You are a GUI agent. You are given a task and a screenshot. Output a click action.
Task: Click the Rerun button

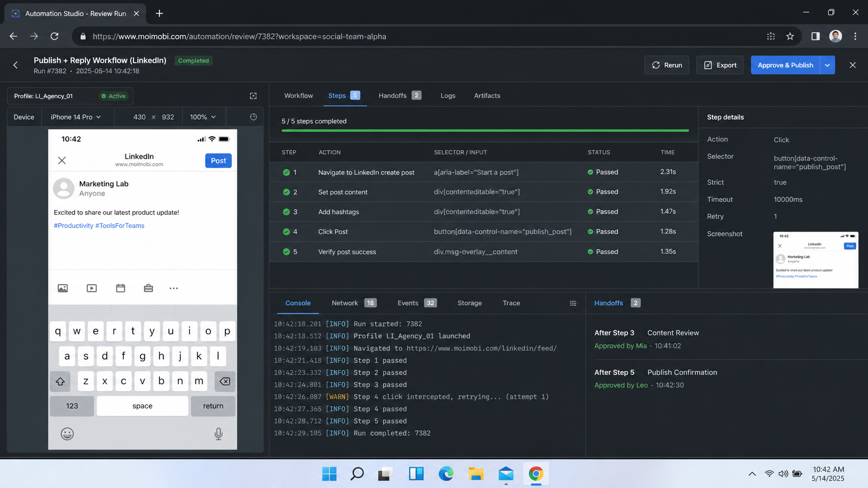point(667,65)
